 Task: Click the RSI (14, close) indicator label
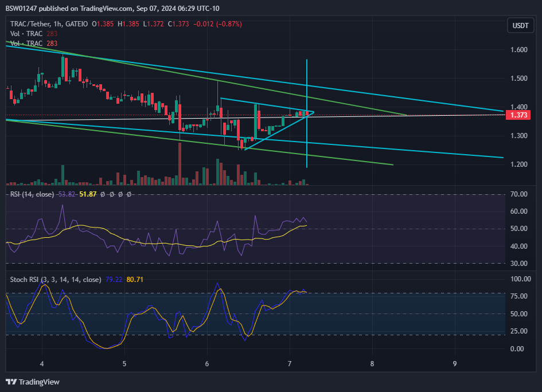32,194
